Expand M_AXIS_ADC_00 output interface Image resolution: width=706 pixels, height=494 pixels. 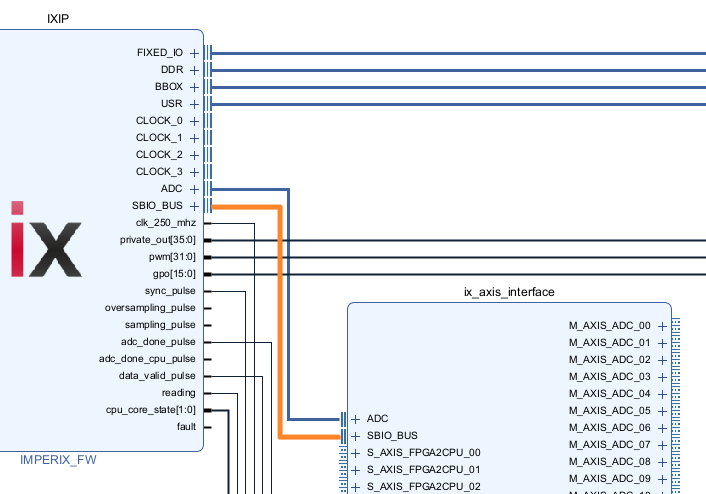pos(661,325)
